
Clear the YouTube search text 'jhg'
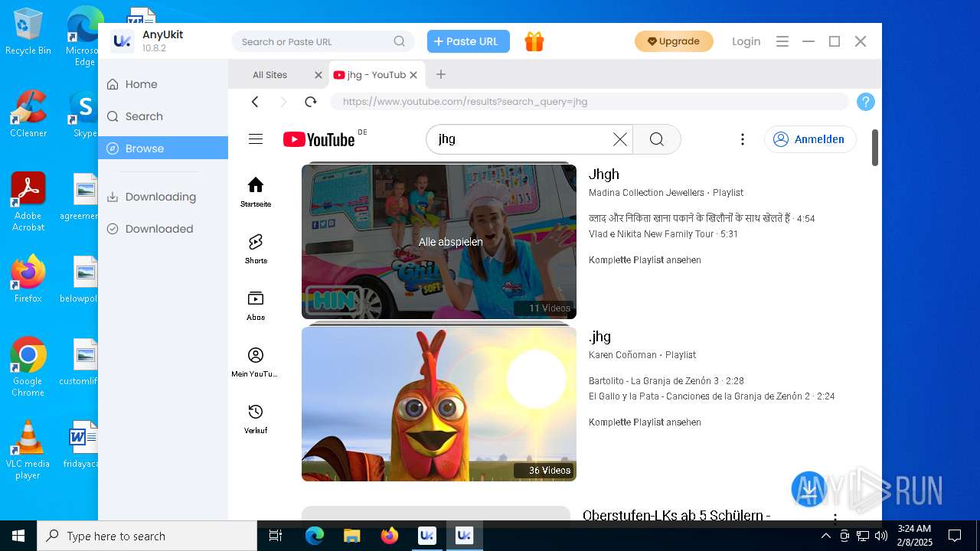point(620,139)
